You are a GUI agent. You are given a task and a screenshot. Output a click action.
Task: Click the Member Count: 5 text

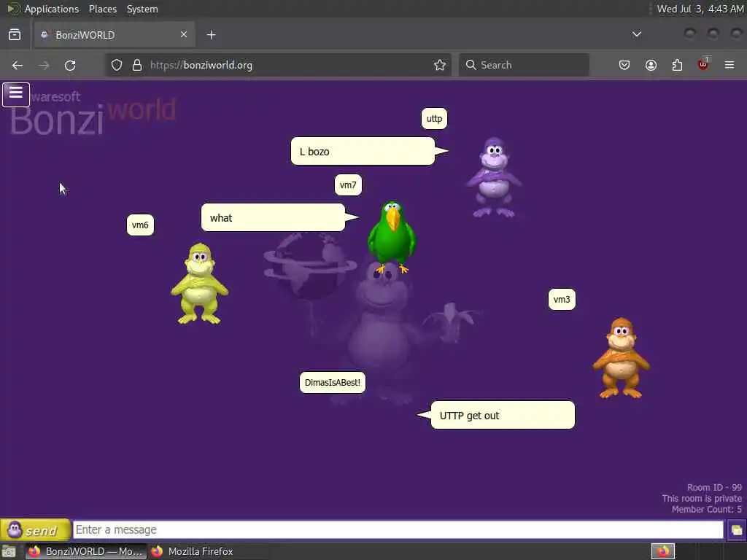706,510
